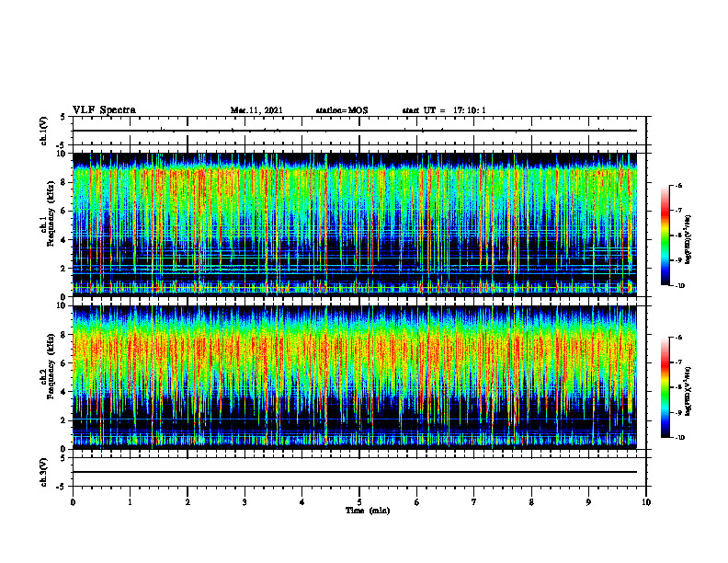Click the ch.2 spectrogram color bar
This screenshot has height=563, width=728.
click(665, 387)
